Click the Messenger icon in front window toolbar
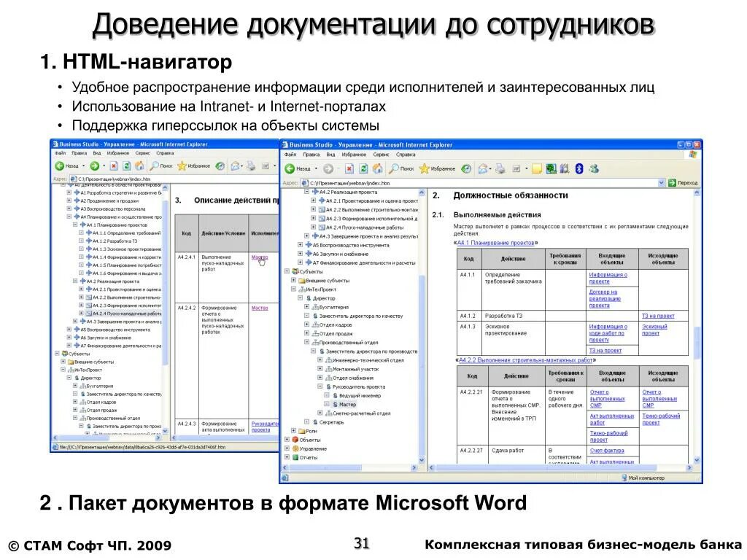Viewport: 747px width, 560px height. coord(594,168)
